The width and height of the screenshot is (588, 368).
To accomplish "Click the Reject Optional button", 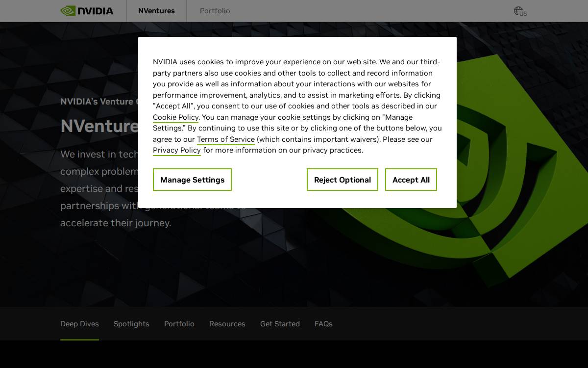I will point(343,180).
